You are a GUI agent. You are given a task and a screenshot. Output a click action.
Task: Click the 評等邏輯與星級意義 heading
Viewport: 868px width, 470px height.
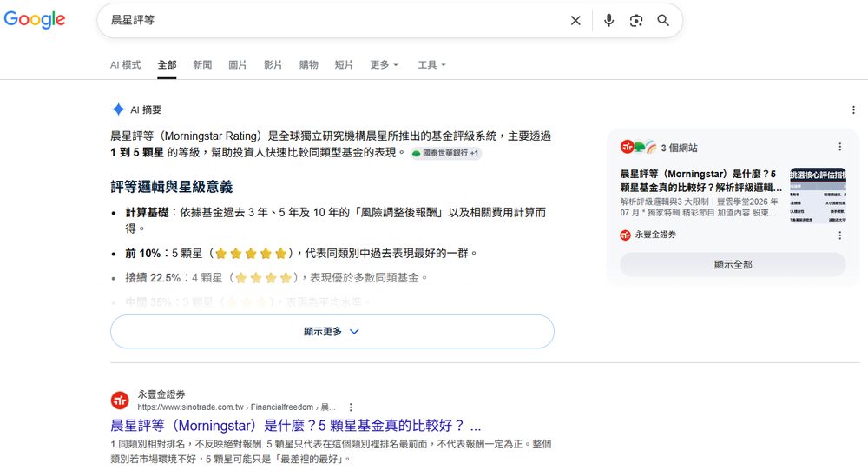click(172, 187)
